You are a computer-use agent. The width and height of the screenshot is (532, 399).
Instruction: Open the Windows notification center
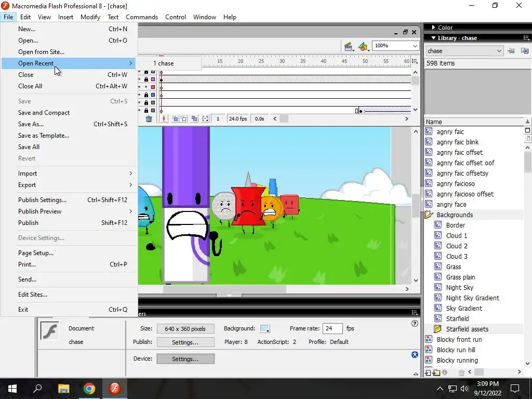click(515, 389)
